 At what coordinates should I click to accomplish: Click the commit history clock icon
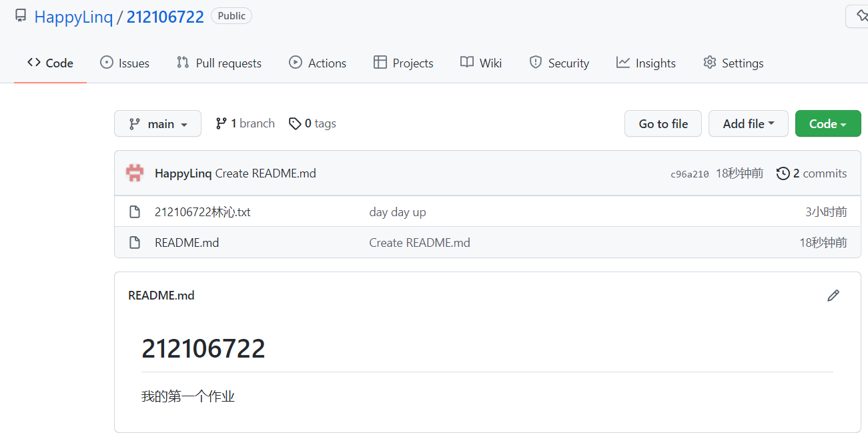point(783,173)
